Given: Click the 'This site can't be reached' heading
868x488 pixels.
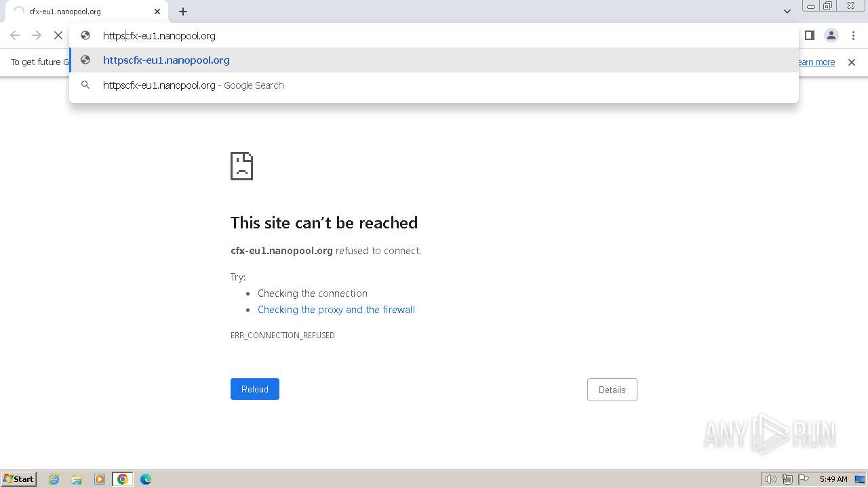Looking at the screenshot, I should tap(324, 223).
